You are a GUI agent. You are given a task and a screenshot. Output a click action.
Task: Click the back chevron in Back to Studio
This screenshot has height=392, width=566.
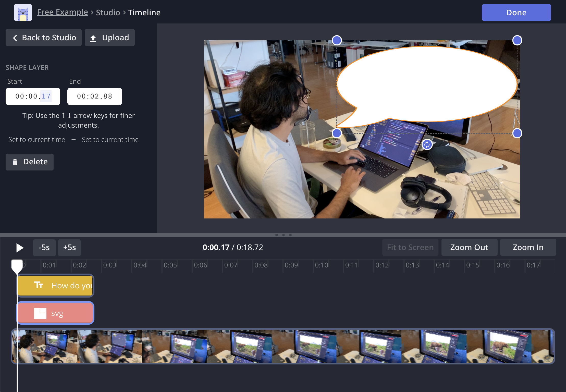pos(15,38)
